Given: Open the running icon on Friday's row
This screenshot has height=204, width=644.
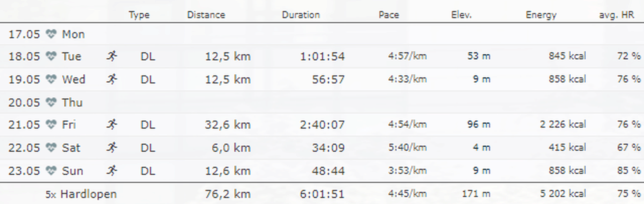Looking at the screenshot, I should point(112,124).
